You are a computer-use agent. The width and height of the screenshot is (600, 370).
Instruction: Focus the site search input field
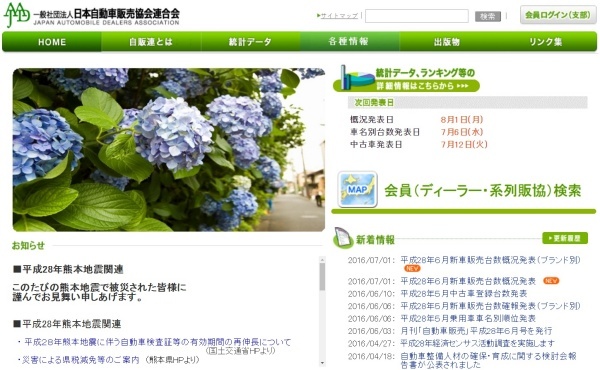(417, 16)
